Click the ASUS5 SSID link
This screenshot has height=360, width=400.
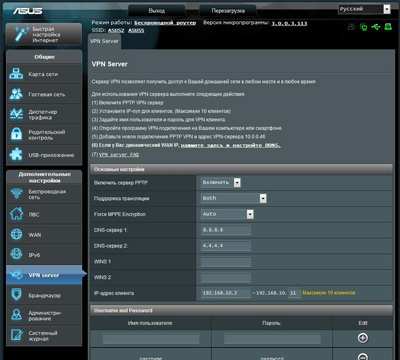tap(136, 30)
